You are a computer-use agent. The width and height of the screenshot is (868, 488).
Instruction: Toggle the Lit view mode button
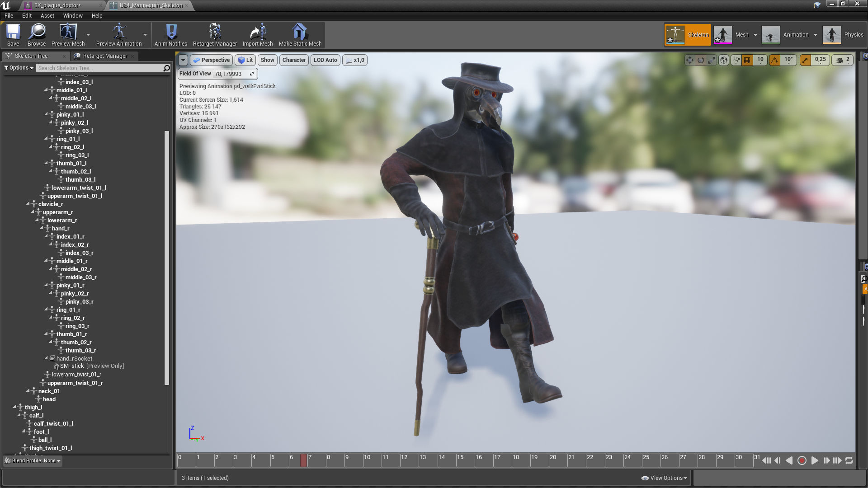tap(245, 60)
